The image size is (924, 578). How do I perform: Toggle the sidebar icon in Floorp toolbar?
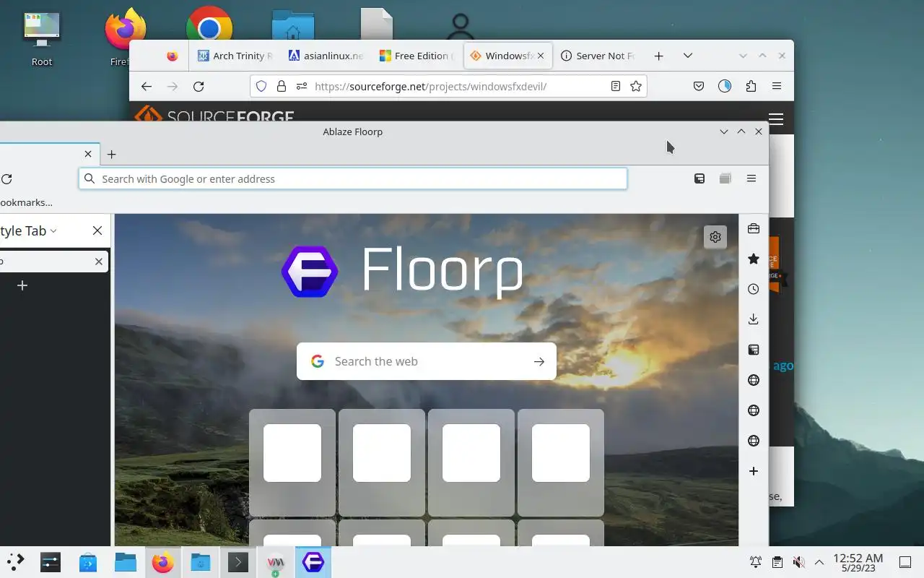pos(699,178)
